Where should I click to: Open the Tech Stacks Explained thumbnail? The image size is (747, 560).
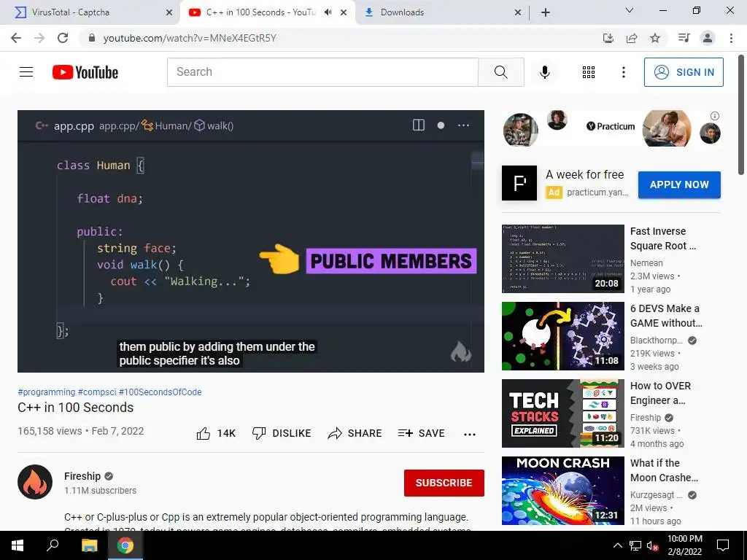[x=562, y=413]
